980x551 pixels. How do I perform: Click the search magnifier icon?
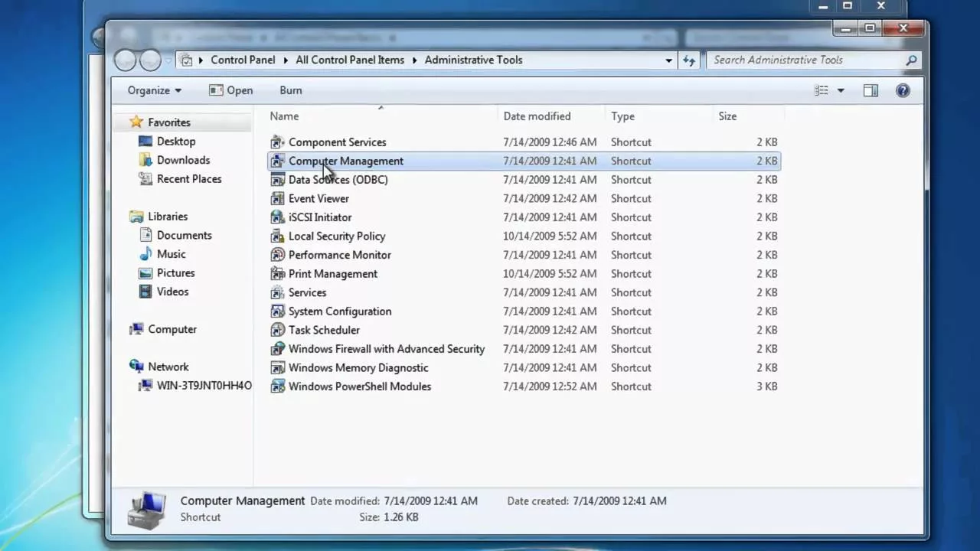(911, 60)
